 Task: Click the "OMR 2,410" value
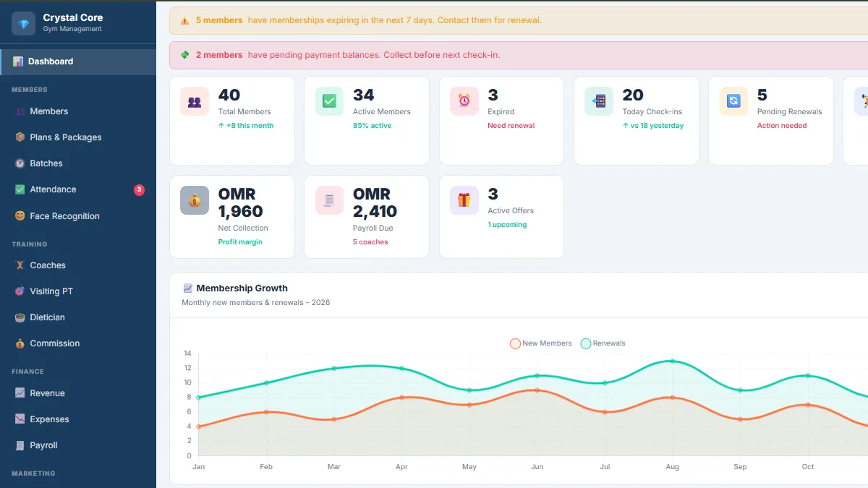(375, 202)
